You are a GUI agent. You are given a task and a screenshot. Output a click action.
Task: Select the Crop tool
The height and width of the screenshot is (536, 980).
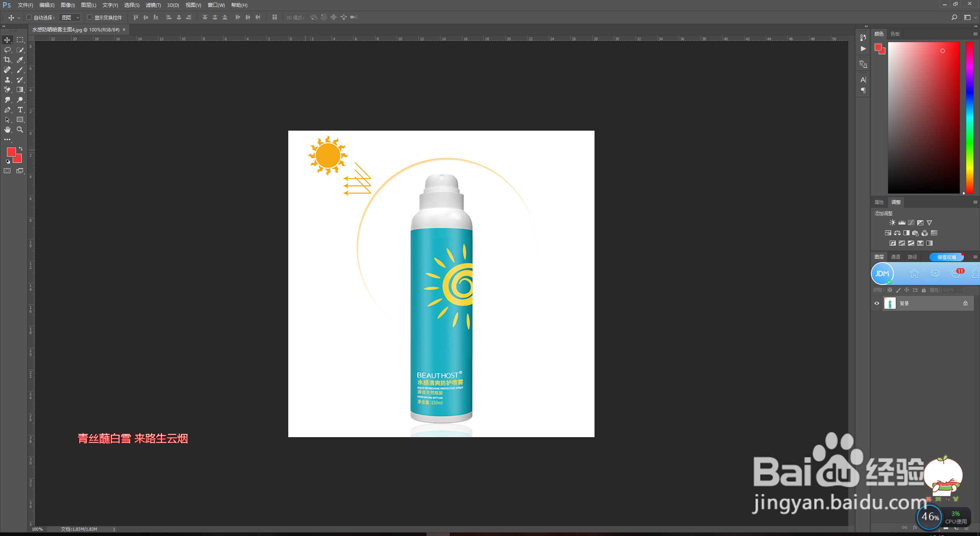tap(7, 60)
